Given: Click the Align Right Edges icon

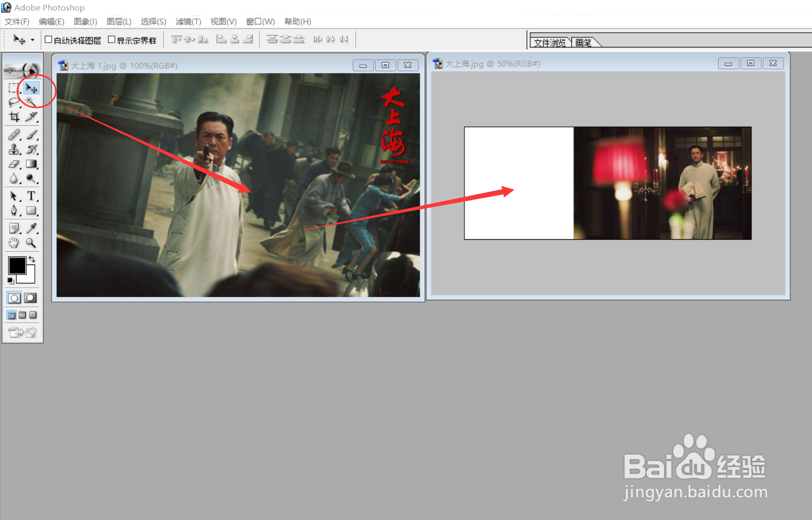Looking at the screenshot, I should tap(248, 40).
